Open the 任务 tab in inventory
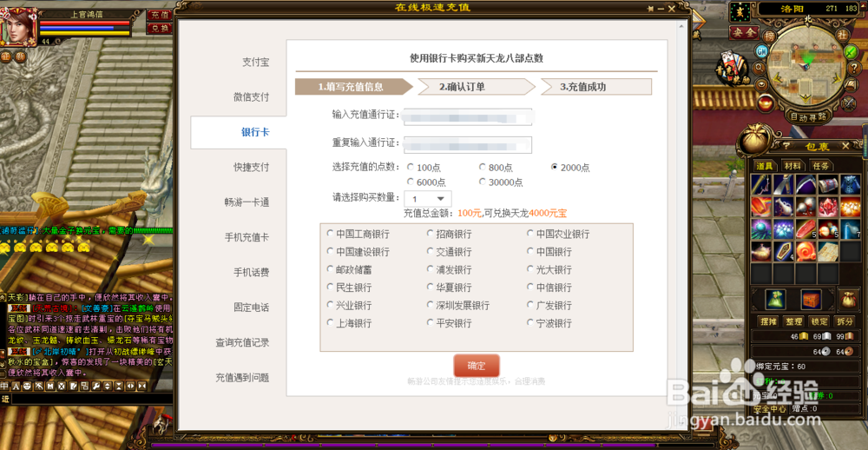Screen dimensions: 868x450 821,166
